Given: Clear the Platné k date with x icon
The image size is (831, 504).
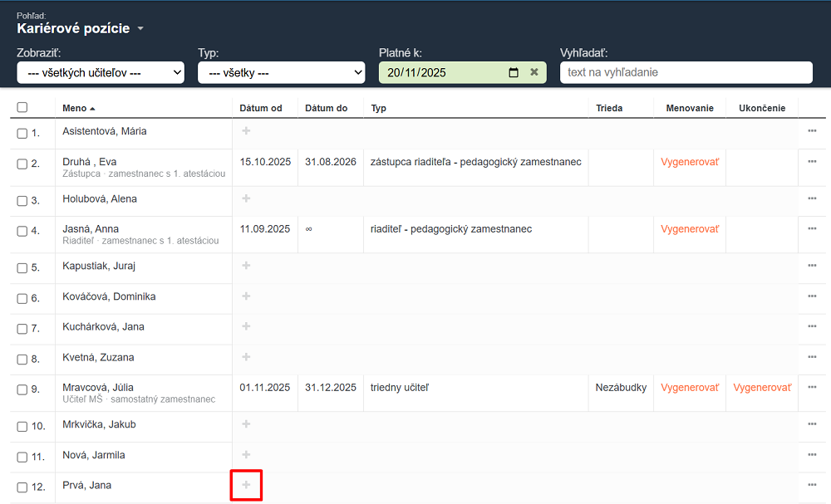Looking at the screenshot, I should coord(534,72).
